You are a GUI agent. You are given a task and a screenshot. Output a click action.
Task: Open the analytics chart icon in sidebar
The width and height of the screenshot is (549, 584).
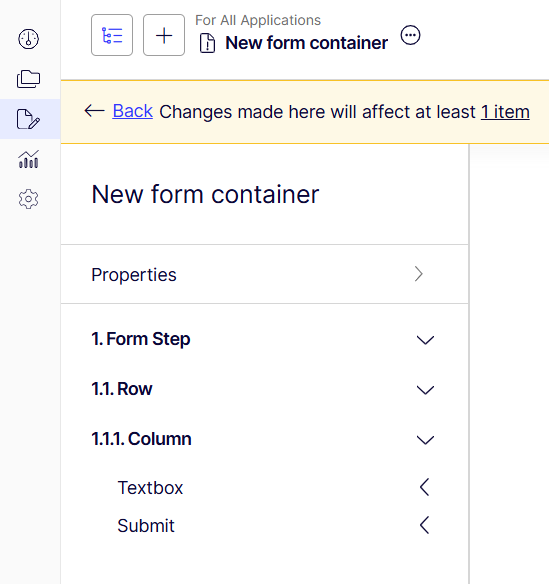pyautogui.click(x=28, y=159)
